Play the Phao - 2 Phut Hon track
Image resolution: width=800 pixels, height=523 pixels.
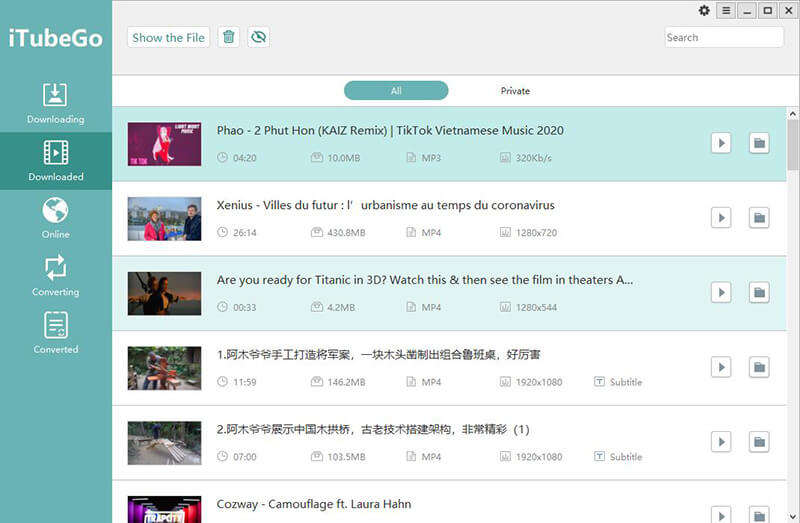click(x=721, y=143)
